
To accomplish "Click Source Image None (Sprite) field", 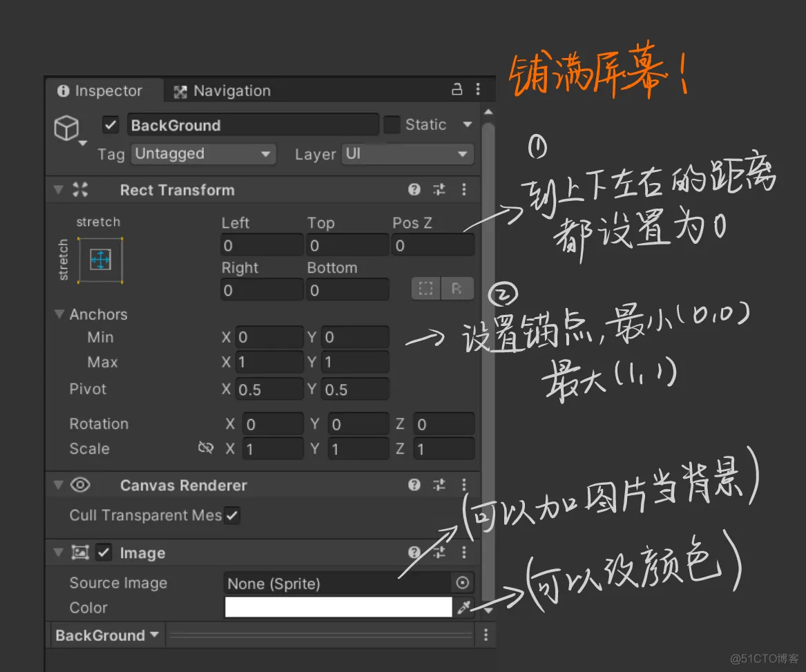I will [338, 583].
